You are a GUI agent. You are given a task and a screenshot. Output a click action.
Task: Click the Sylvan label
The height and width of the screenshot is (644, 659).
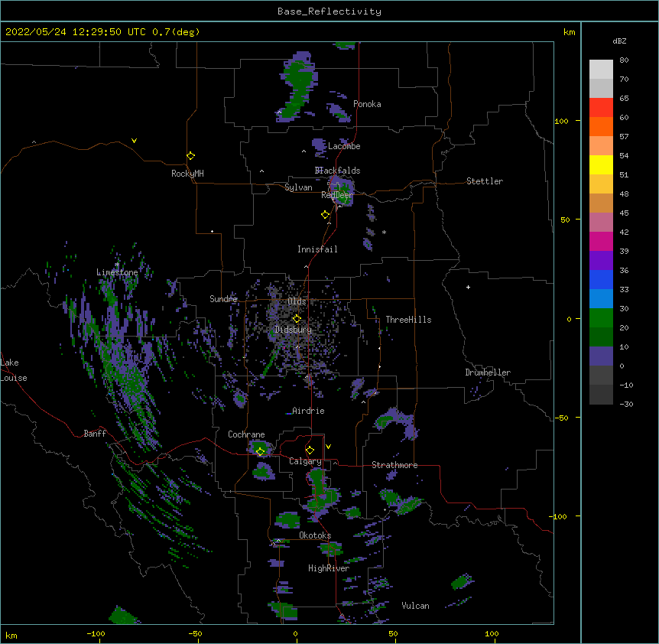click(298, 187)
